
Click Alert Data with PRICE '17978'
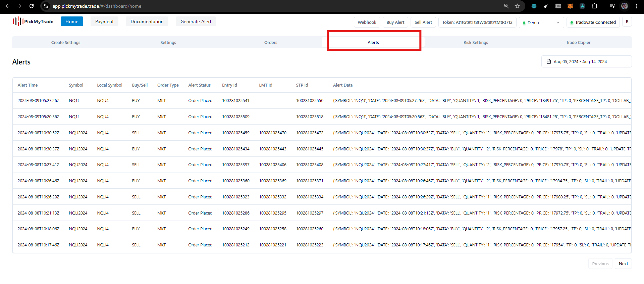click(482, 149)
